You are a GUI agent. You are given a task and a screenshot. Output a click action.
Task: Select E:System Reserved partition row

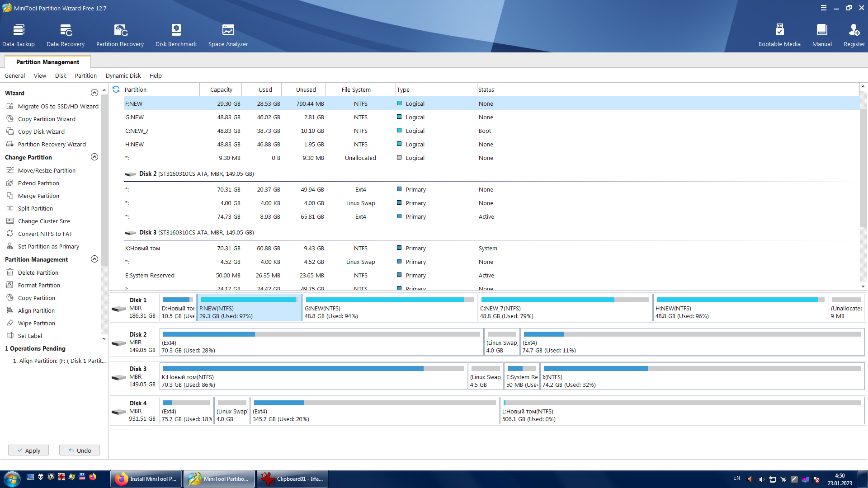[x=491, y=275]
